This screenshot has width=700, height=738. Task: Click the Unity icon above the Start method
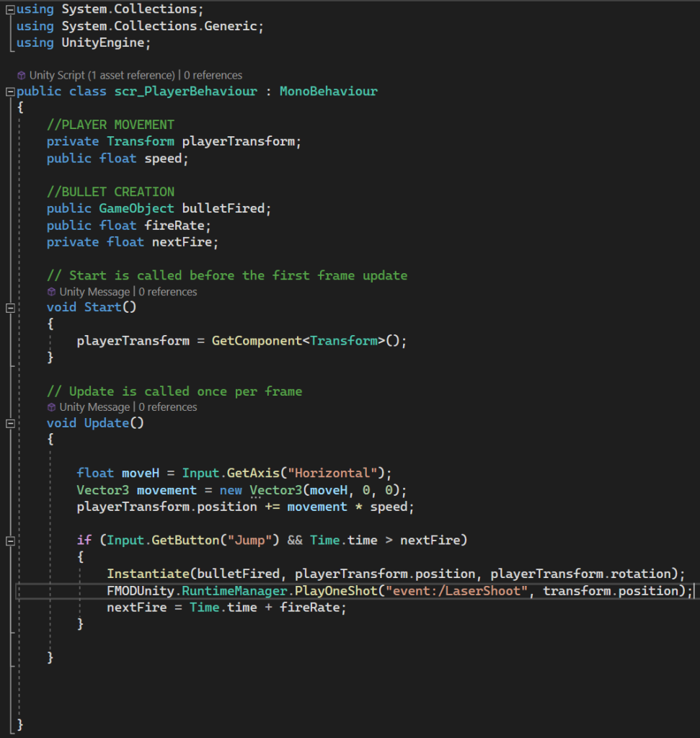[x=51, y=292]
